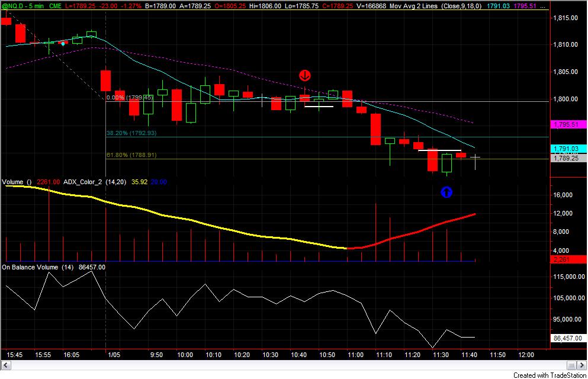Click the cyan 1,791.03 price axis tag
Image resolution: width=588 pixels, height=379 pixels.
tap(564, 149)
